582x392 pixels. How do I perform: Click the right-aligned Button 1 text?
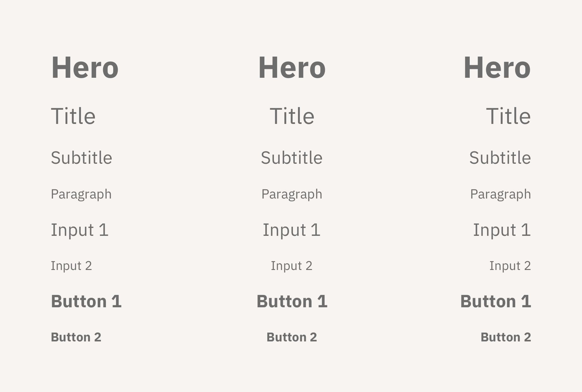[496, 301]
